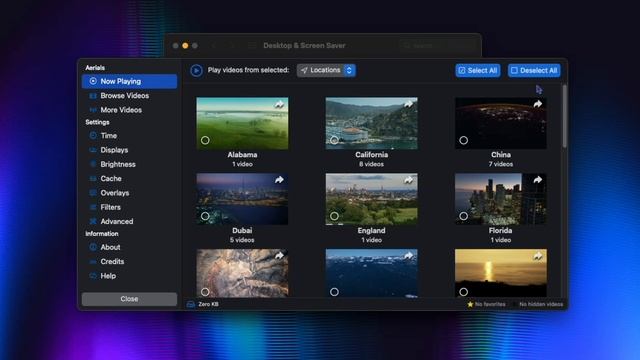Click the Cache sidebar icon
640x360 pixels.
(x=93, y=178)
